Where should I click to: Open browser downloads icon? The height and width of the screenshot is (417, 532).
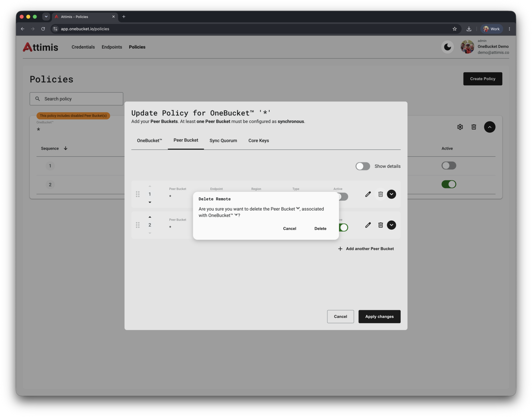pyautogui.click(x=469, y=29)
